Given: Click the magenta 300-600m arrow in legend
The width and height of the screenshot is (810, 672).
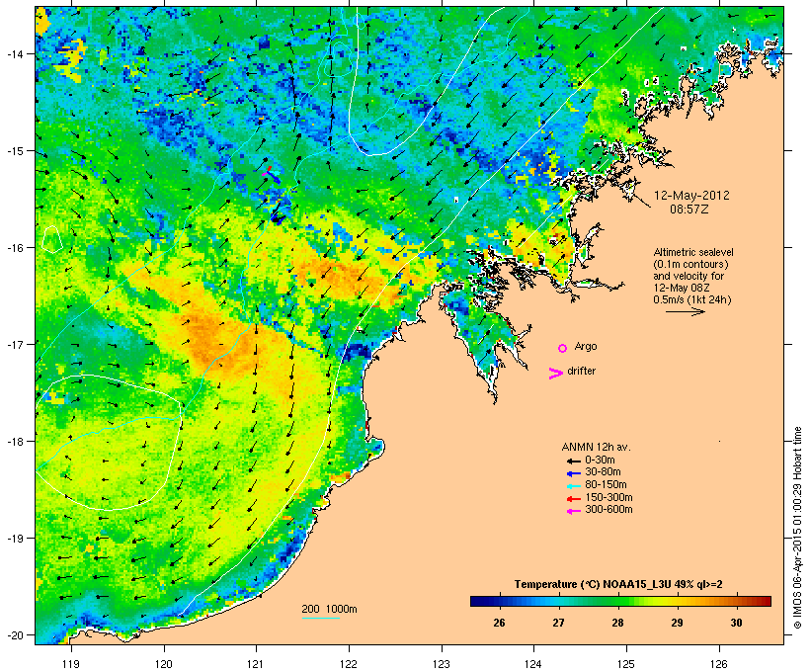Looking at the screenshot, I should (573, 511).
